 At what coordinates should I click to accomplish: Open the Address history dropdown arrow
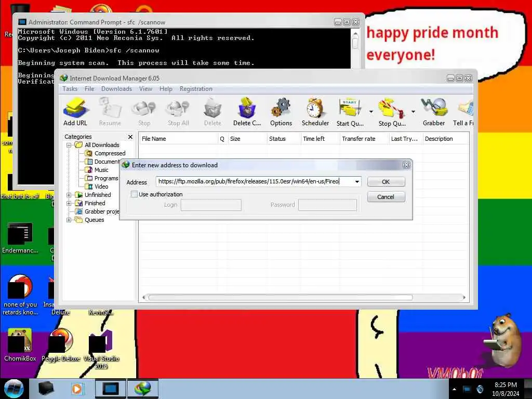click(x=357, y=181)
